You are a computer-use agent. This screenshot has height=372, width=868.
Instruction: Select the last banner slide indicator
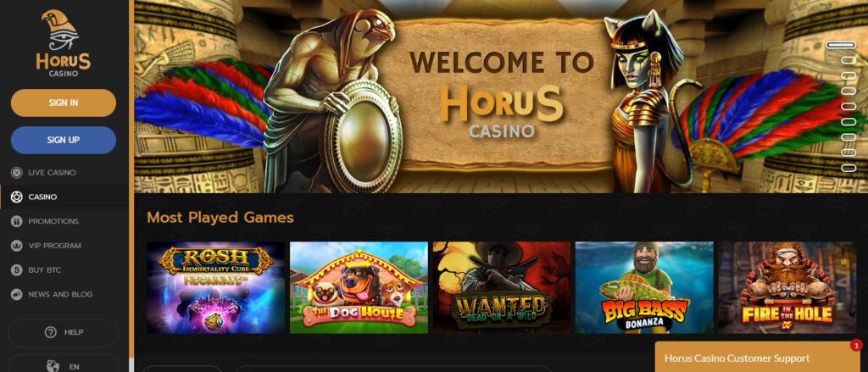point(848,167)
